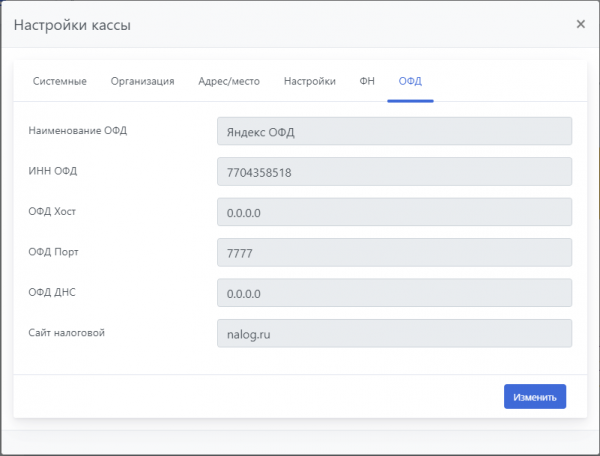This screenshot has width=600, height=456.
Task: Open the Организация tab
Action: [x=143, y=81]
